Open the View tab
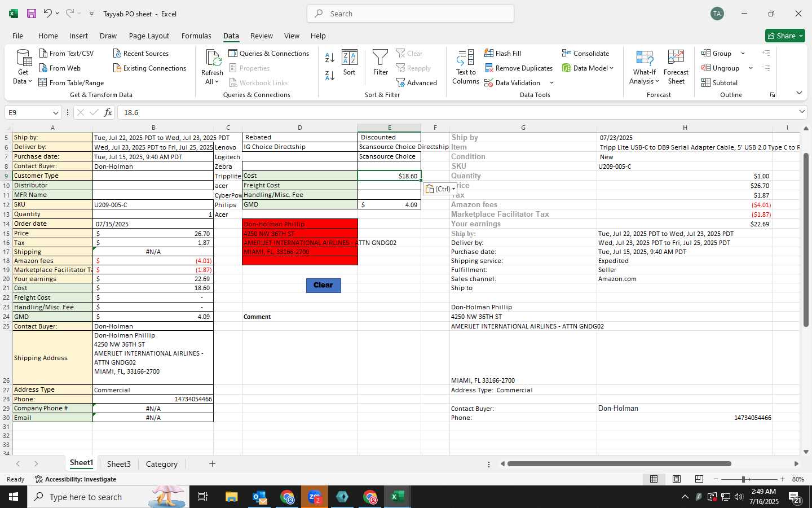The width and height of the screenshot is (812, 508). [x=292, y=36]
